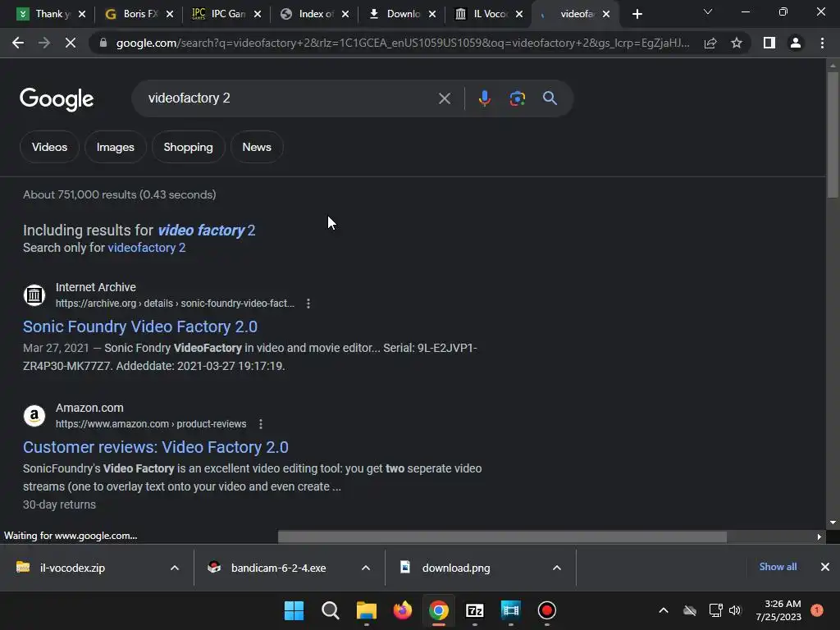
Task: Open options for the Amazon.com result
Action: tap(260, 424)
